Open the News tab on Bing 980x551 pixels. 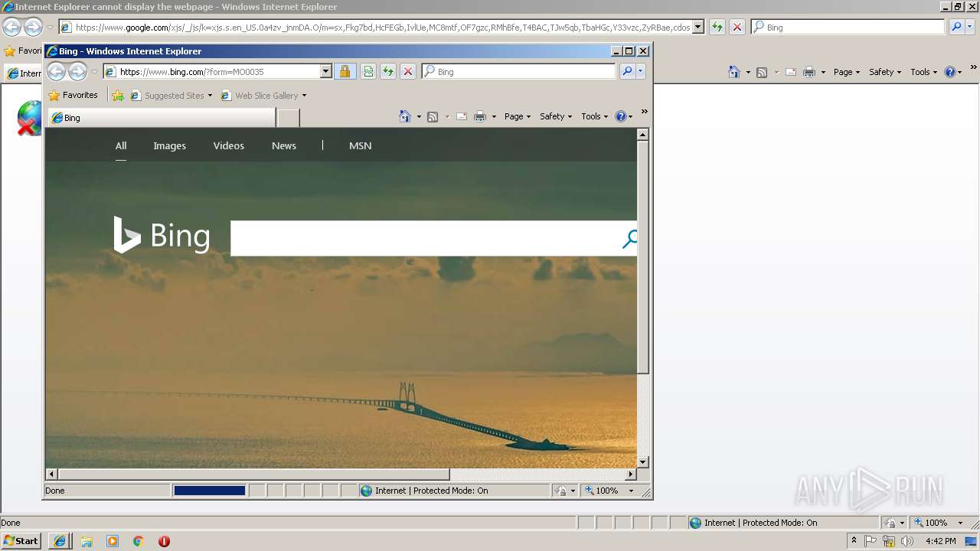pos(284,145)
